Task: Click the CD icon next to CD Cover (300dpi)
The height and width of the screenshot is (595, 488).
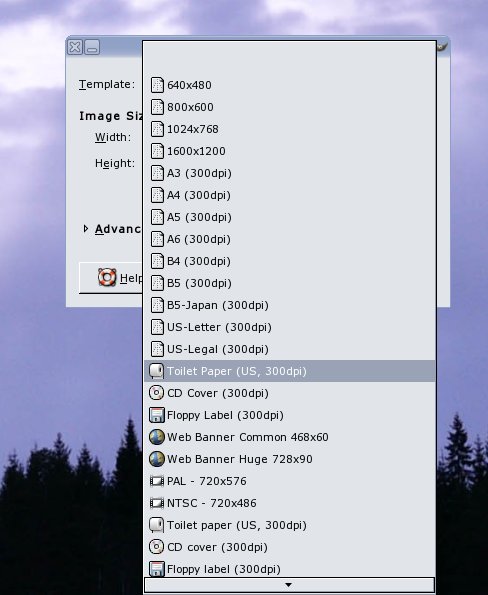Action: [156, 393]
